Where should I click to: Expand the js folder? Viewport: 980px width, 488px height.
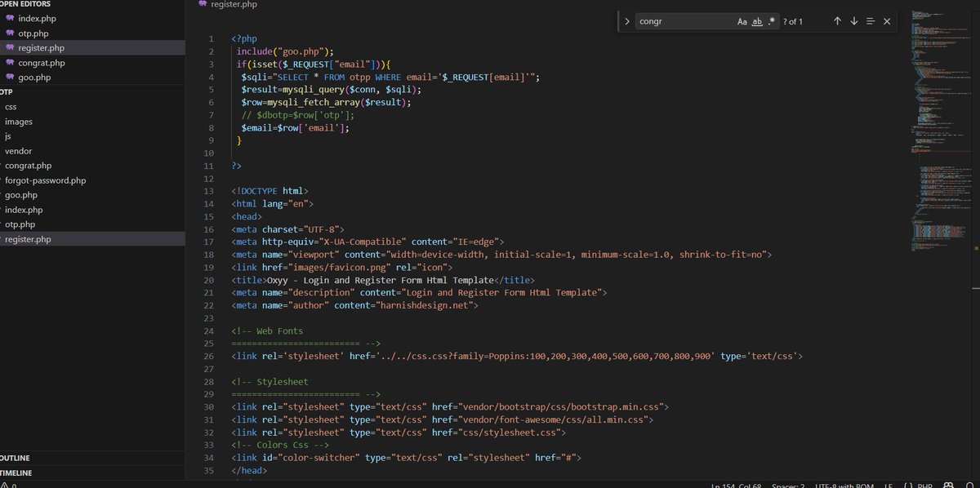point(8,136)
